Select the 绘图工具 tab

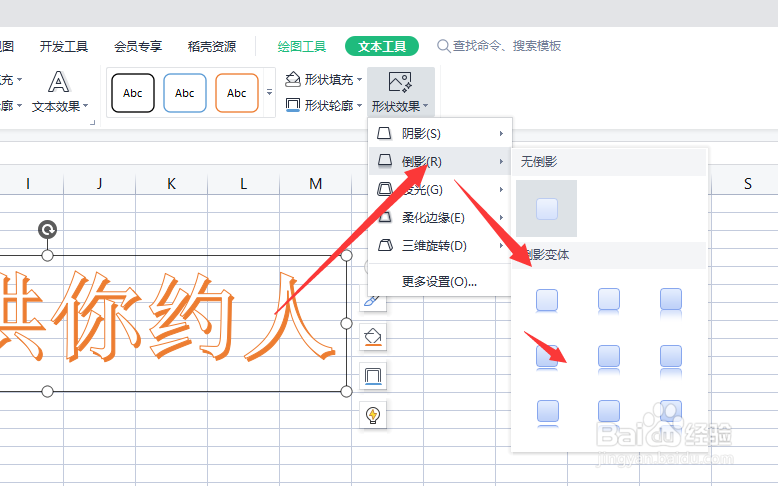pyautogui.click(x=302, y=47)
